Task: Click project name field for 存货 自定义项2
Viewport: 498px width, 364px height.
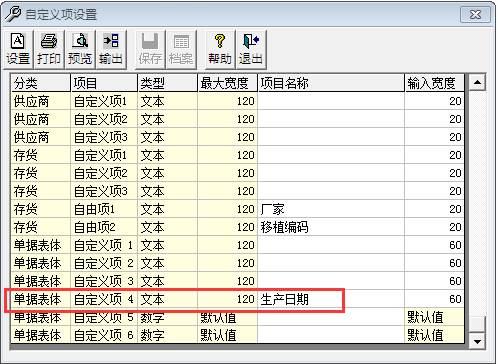Action: pos(331,173)
